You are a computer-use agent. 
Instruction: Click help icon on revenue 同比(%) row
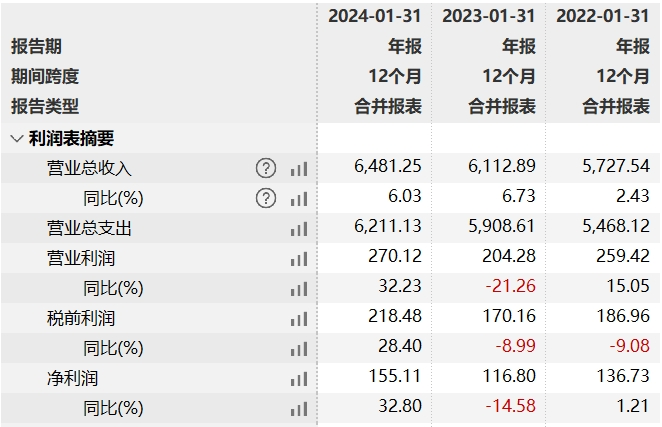265,198
